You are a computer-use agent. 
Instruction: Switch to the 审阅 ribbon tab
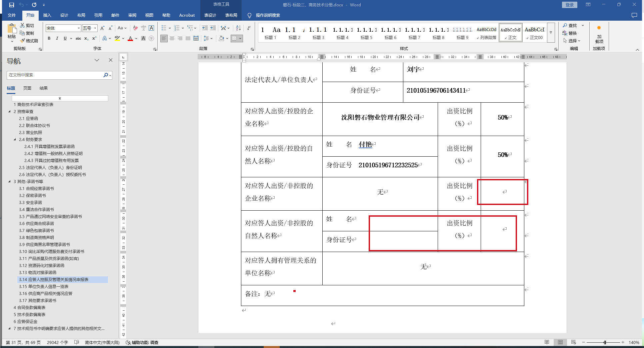pos(132,15)
